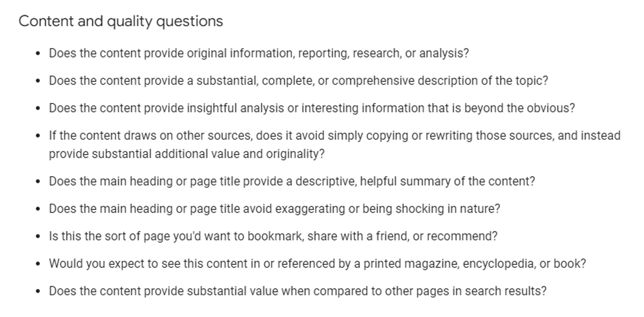644x317 pixels.
Task: Click the bullet dot before the comprehensive description question
Action: [x=38, y=81]
